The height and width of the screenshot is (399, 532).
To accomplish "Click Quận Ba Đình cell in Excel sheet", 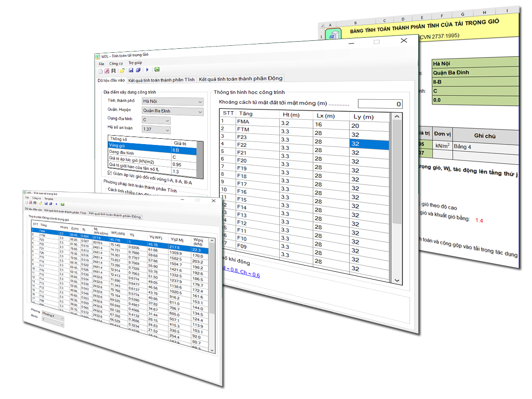I will [x=475, y=73].
